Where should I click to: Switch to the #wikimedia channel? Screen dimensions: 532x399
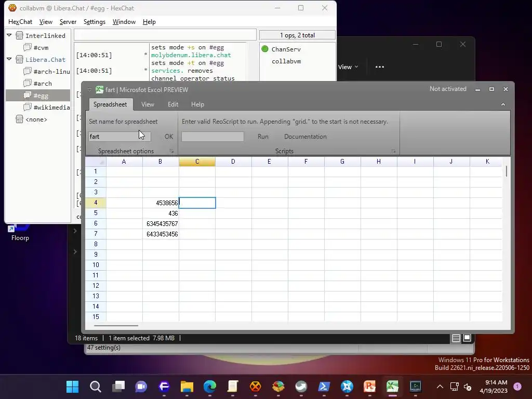[46, 108]
